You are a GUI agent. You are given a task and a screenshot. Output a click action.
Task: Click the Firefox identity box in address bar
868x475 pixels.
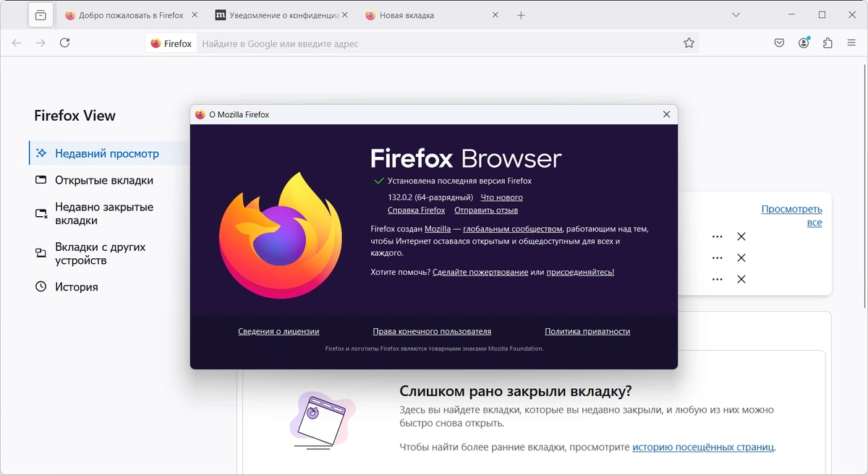point(171,43)
